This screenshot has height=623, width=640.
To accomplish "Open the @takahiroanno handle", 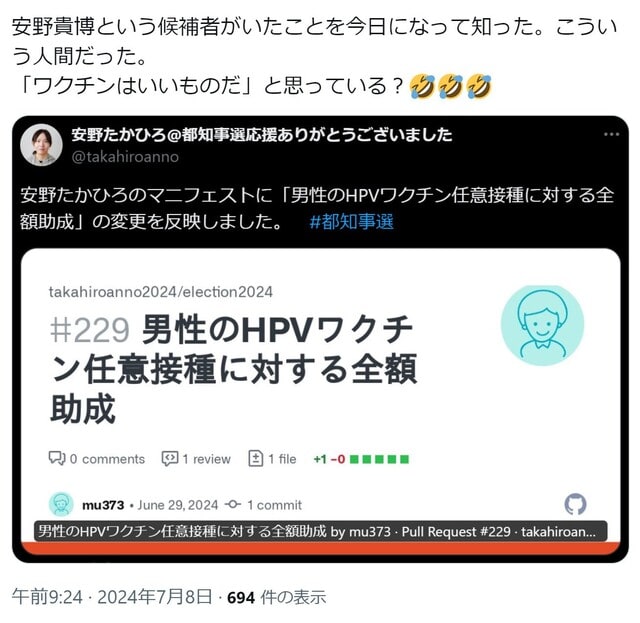I will tap(125, 157).
